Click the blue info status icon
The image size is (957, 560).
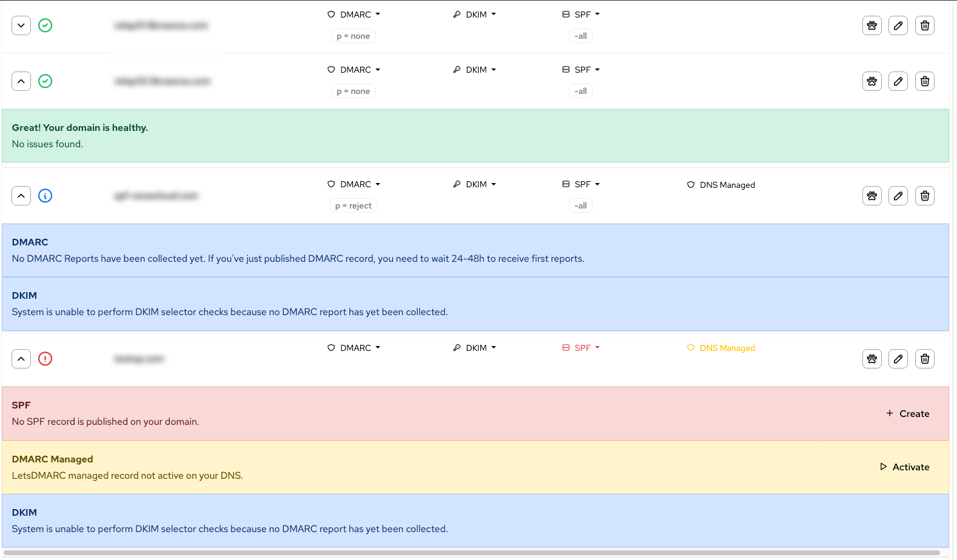pos(45,196)
